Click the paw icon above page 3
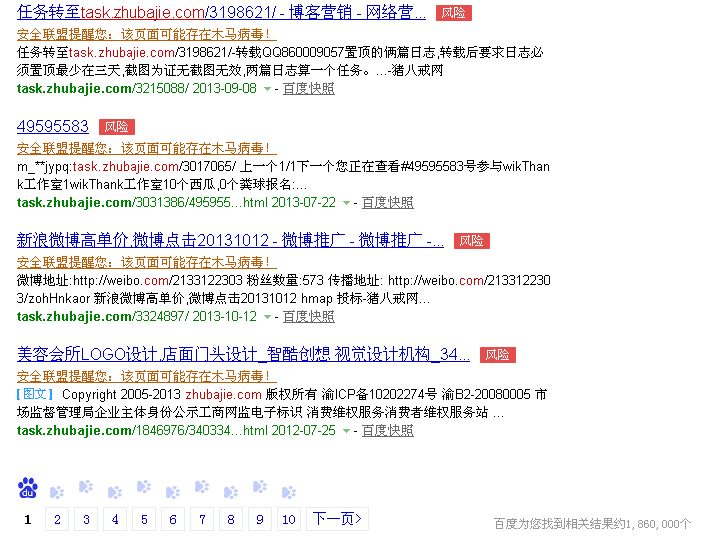This screenshot has width=707, height=541. click(86, 486)
